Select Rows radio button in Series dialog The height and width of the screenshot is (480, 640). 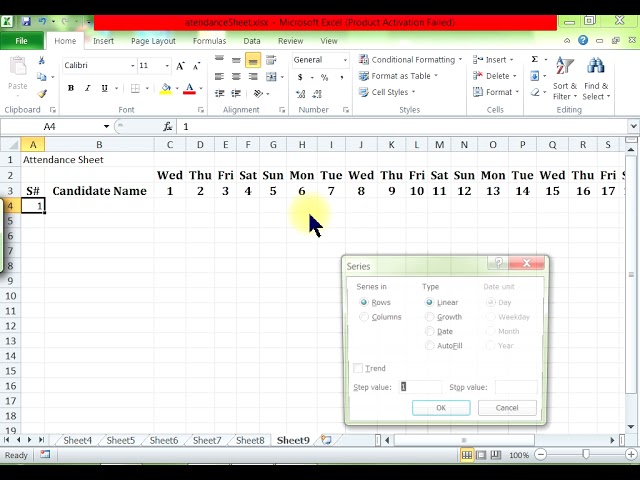pos(363,302)
